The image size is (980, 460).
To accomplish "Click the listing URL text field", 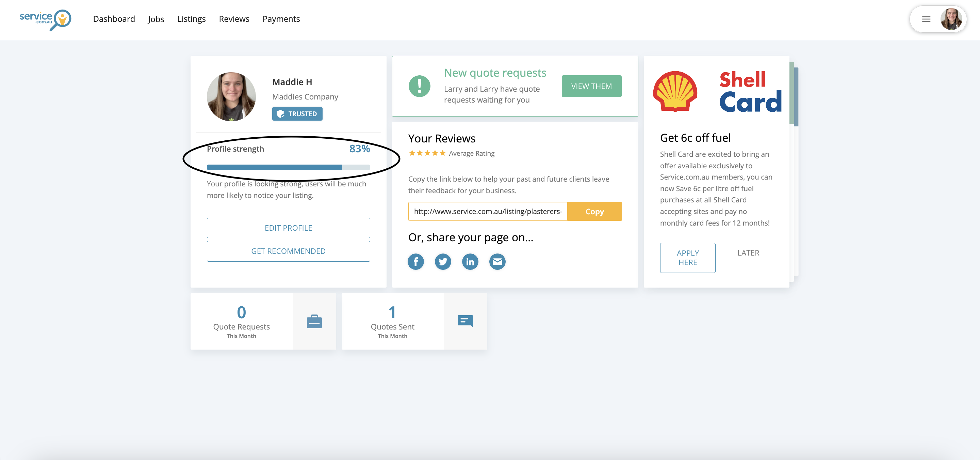I will pyautogui.click(x=487, y=211).
